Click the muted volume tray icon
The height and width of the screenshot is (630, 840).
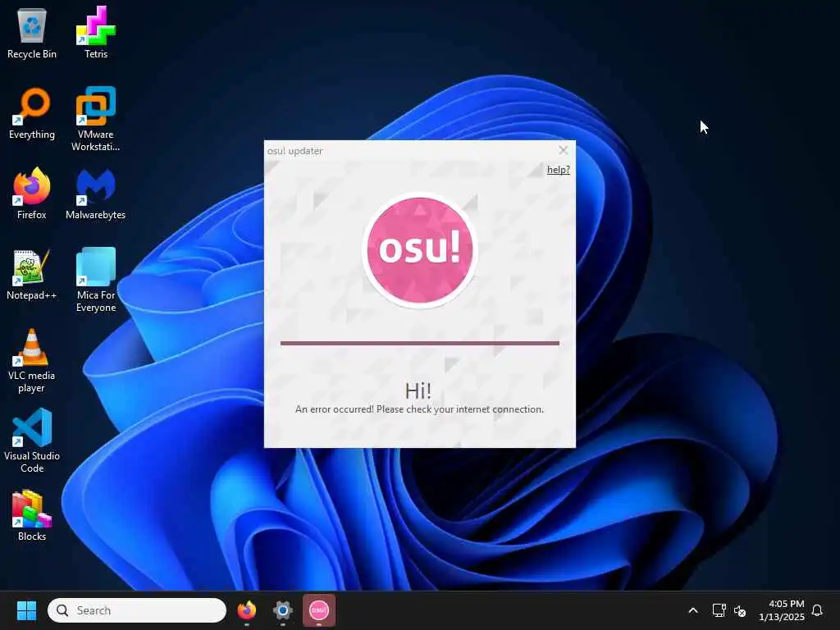tap(740, 610)
